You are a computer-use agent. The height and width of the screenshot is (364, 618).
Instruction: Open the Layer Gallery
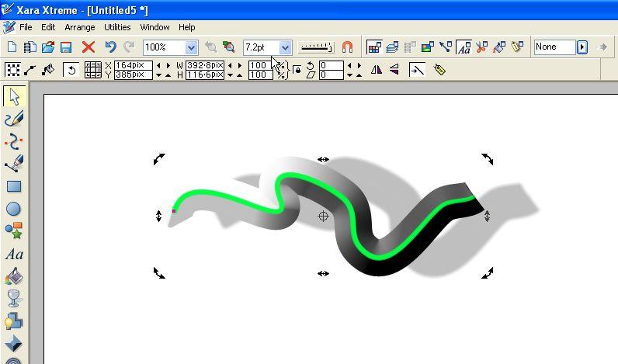tap(392, 47)
